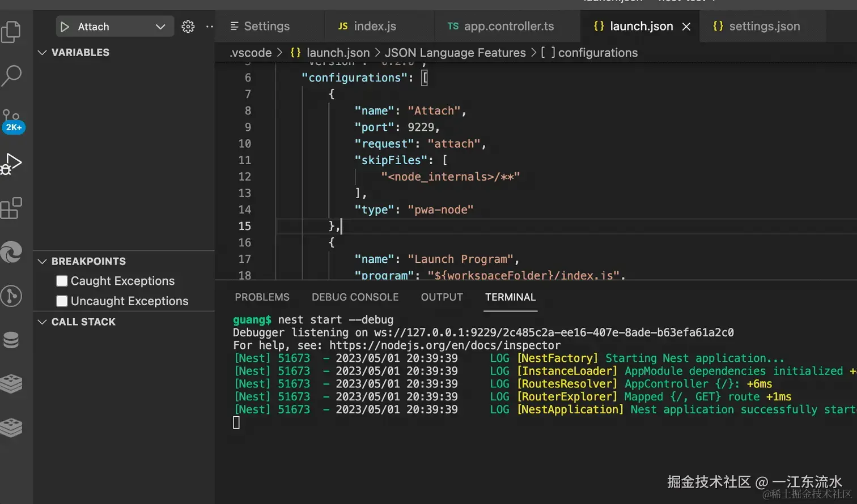Open the Explorer view in activity bar

11,32
